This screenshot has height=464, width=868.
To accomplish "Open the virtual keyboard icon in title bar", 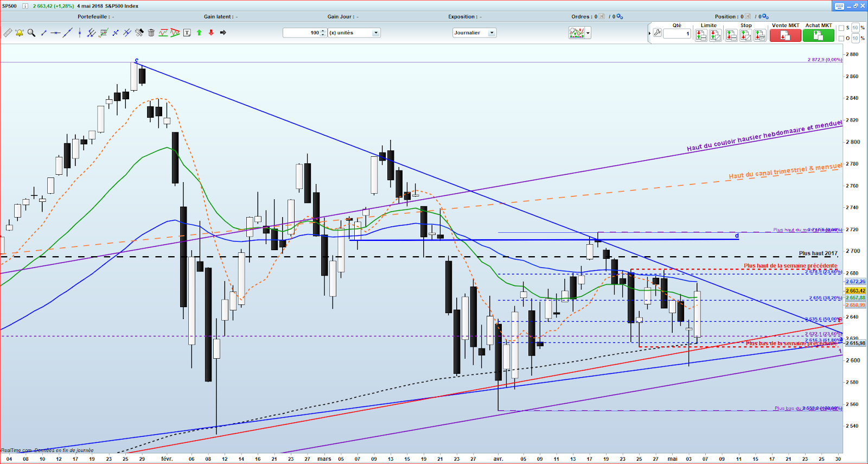I will pyautogui.click(x=839, y=6).
